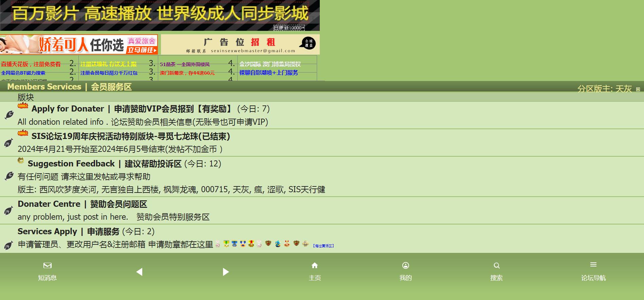Image resolution: width=644 pixels, height=300 pixels.
Task: Open moderator 枫舞龙魂 profile
Action: tap(180, 189)
